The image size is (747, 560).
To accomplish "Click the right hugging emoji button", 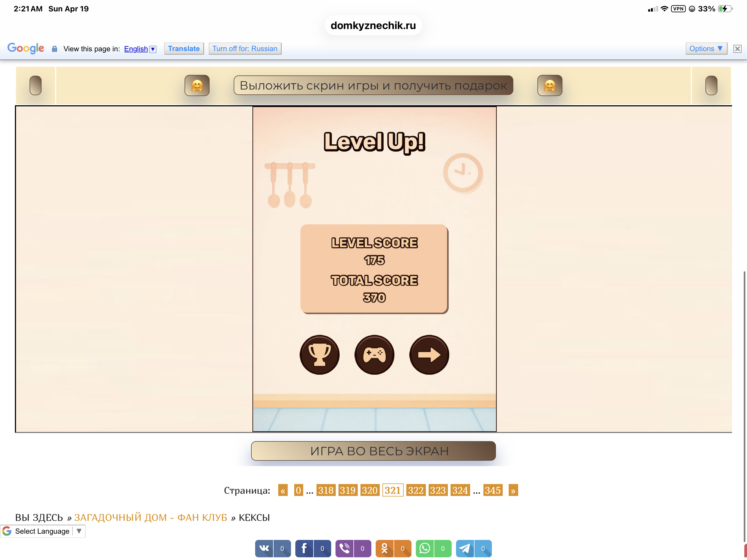I will 549,85.
